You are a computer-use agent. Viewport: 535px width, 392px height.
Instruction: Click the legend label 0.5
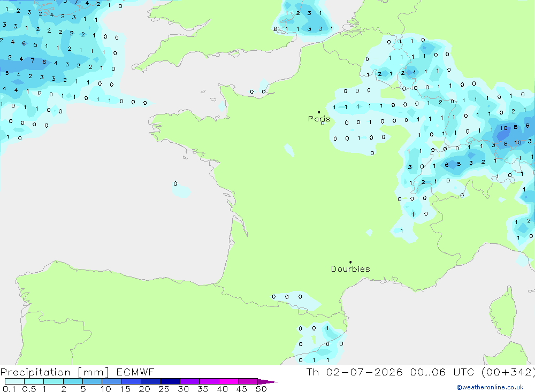pyautogui.click(x=29, y=389)
